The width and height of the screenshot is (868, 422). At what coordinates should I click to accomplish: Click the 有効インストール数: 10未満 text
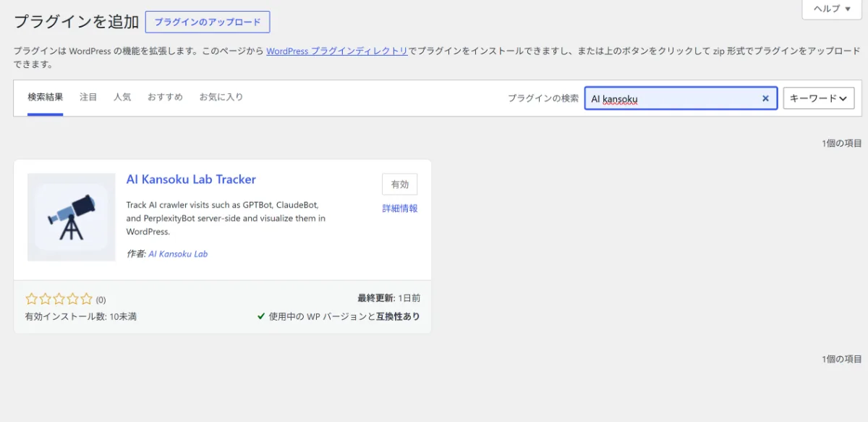(x=81, y=316)
